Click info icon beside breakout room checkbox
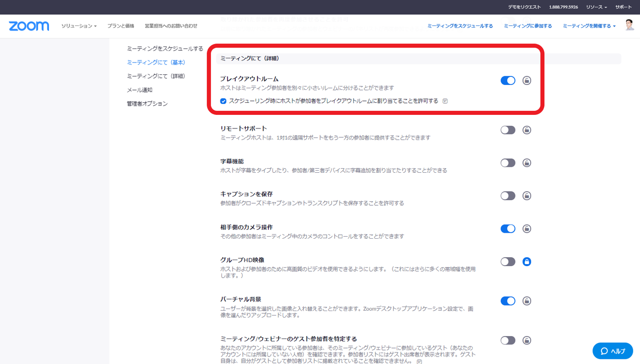The width and height of the screenshot is (640, 364). 445,101
